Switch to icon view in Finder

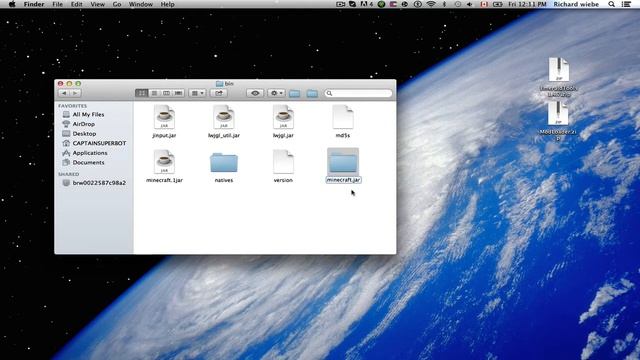[142, 93]
